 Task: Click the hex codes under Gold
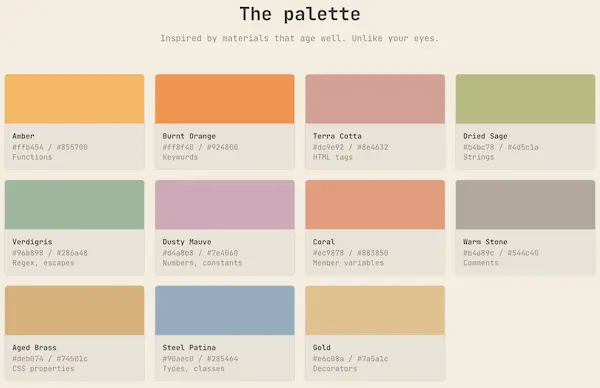click(351, 359)
